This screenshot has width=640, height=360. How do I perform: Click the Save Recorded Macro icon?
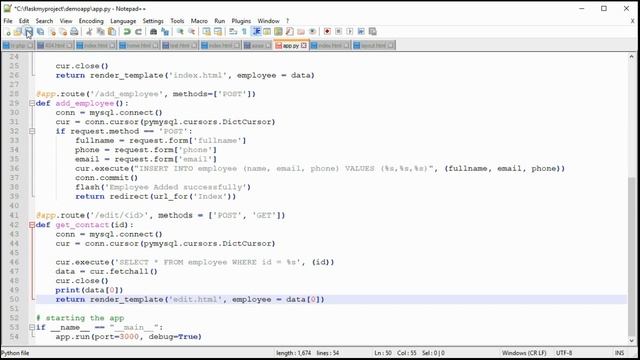pyautogui.click(x=372, y=32)
